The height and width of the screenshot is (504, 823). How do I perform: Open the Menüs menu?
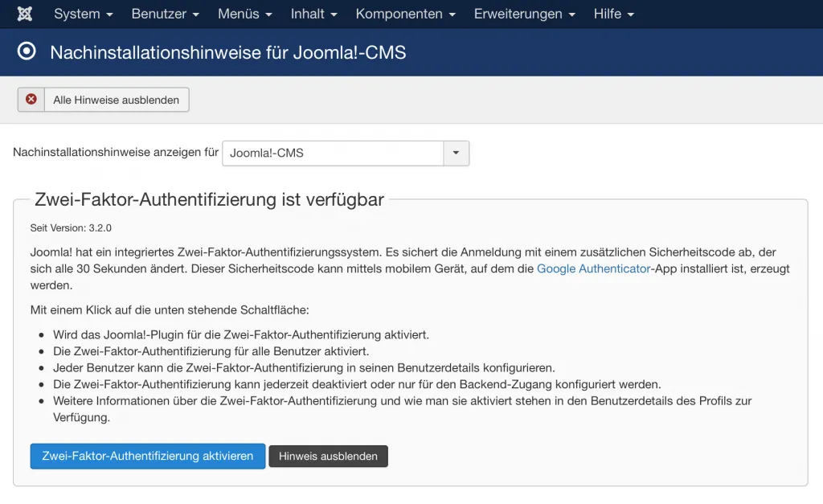tap(245, 14)
